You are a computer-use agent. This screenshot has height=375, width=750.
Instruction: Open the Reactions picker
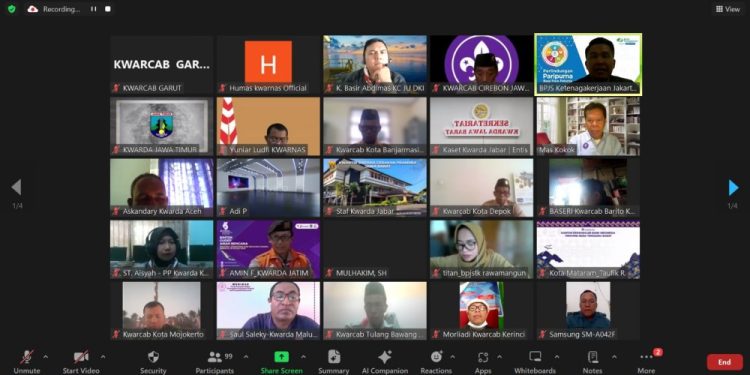[x=436, y=357]
